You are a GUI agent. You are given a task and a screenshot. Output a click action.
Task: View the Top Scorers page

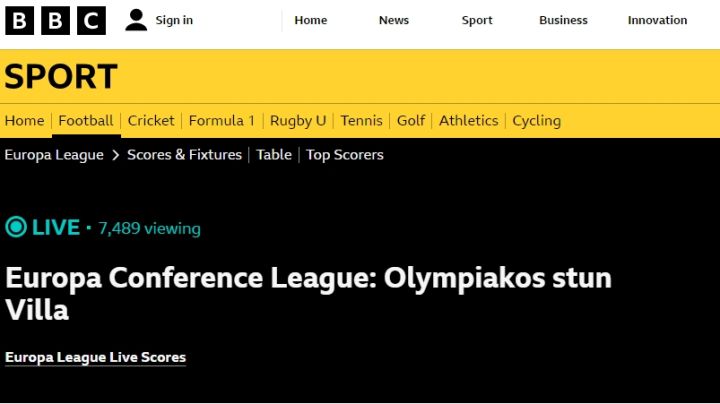pos(345,155)
